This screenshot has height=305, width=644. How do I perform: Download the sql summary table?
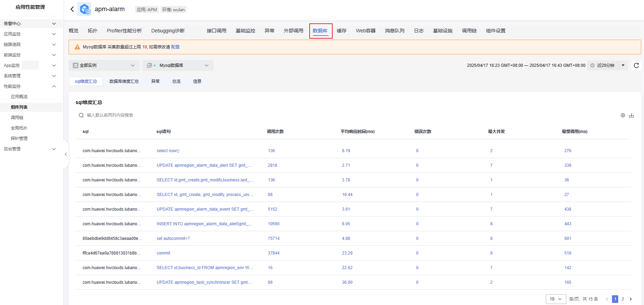coord(631,115)
